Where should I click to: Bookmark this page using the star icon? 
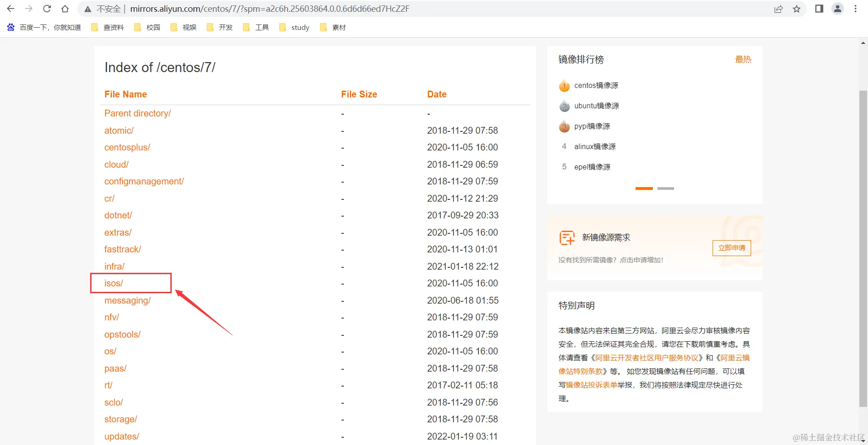[x=796, y=9]
